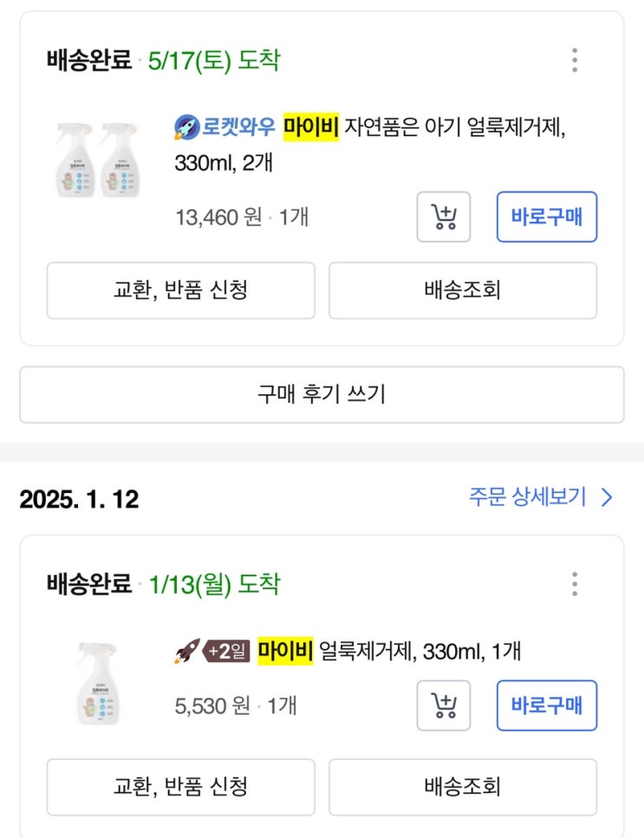Screen dimensions: 644x838
Task: Open 마이비 얼룩제거제, 330ml, 1개 product title
Action: click(390, 651)
